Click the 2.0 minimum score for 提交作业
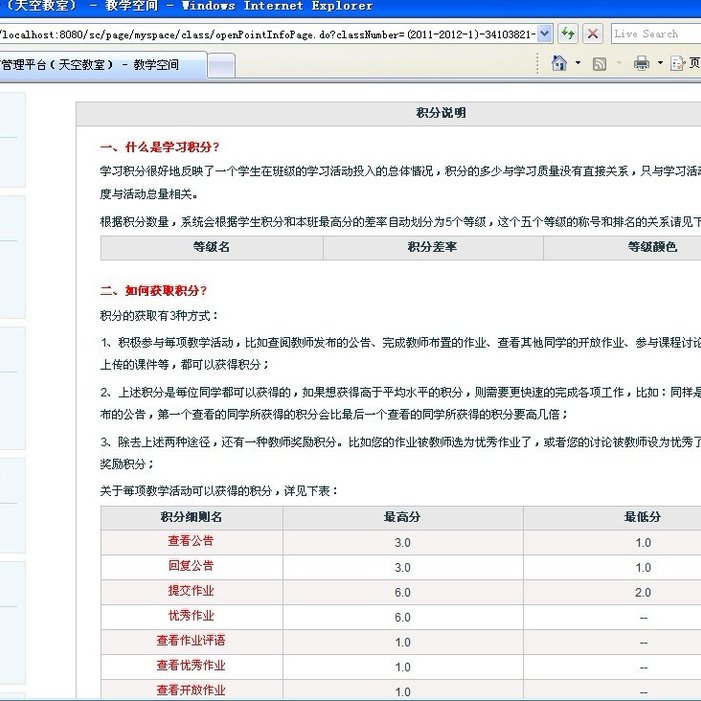This screenshot has width=701, height=701. pyautogui.click(x=643, y=593)
